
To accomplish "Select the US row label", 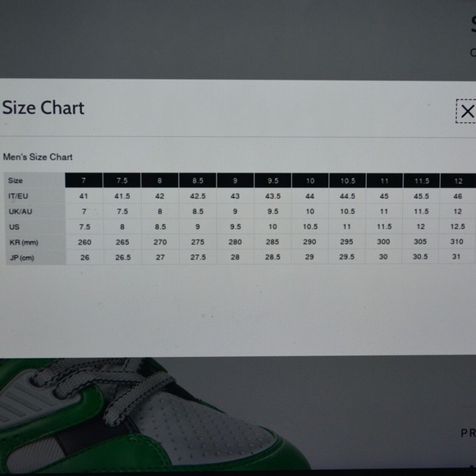I will tap(14, 227).
